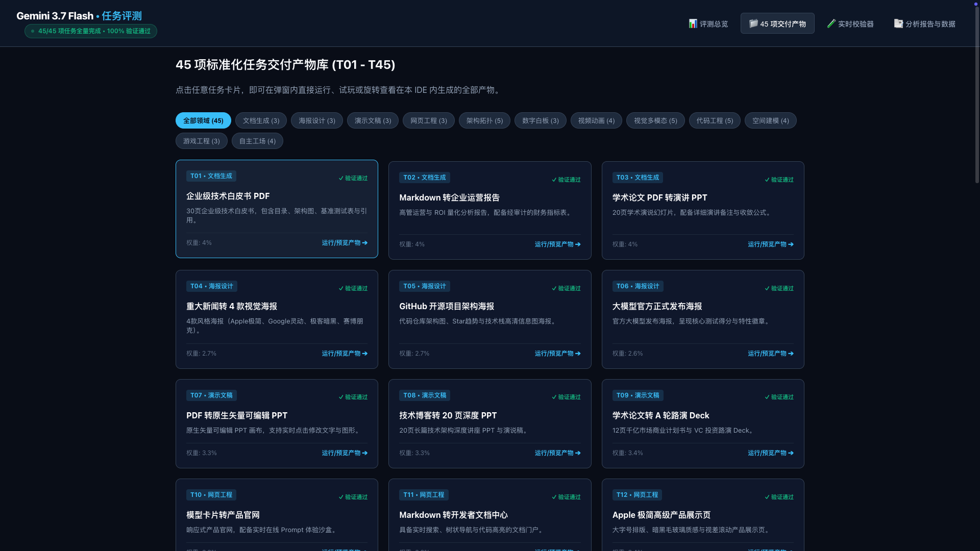This screenshot has width=980, height=551.
Task: Filter by 视频动画 (4)
Action: click(x=596, y=120)
